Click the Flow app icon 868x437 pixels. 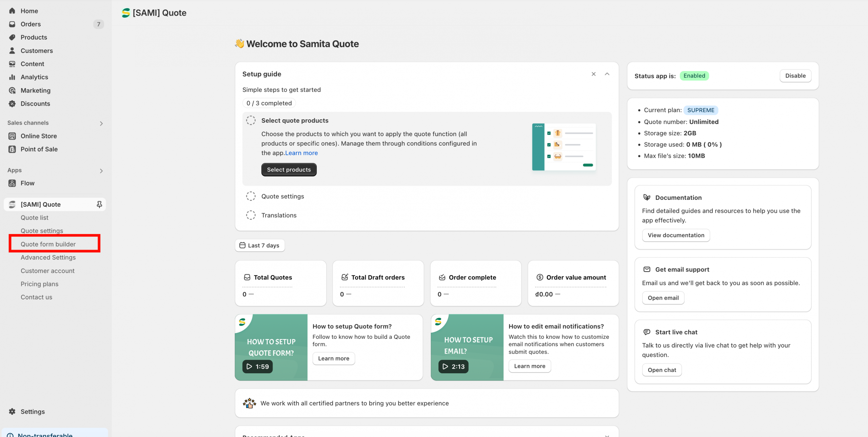coord(12,183)
